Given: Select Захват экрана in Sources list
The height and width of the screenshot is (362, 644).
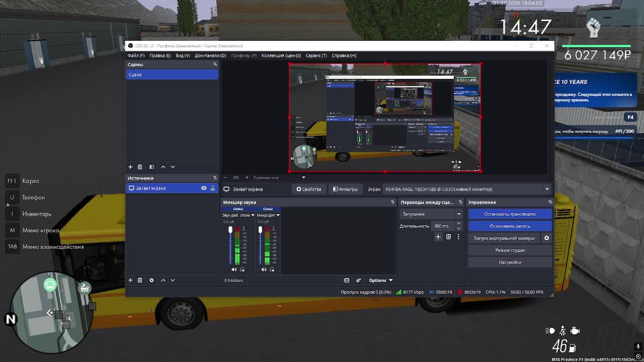Looking at the screenshot, I should point(172,188).
